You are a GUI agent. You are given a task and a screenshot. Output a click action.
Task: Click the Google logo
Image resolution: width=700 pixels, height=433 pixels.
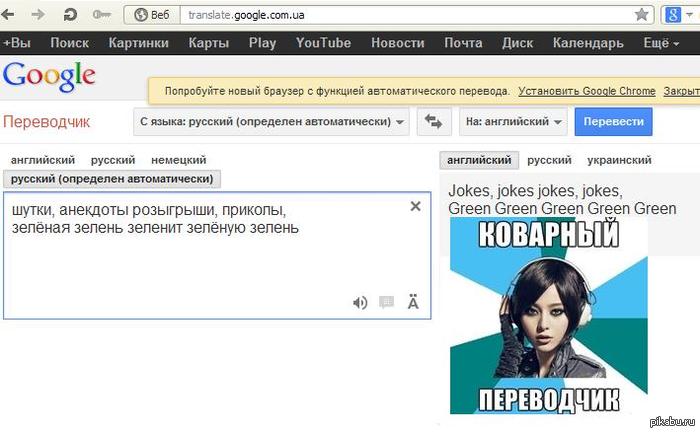(x=49, y=77)
